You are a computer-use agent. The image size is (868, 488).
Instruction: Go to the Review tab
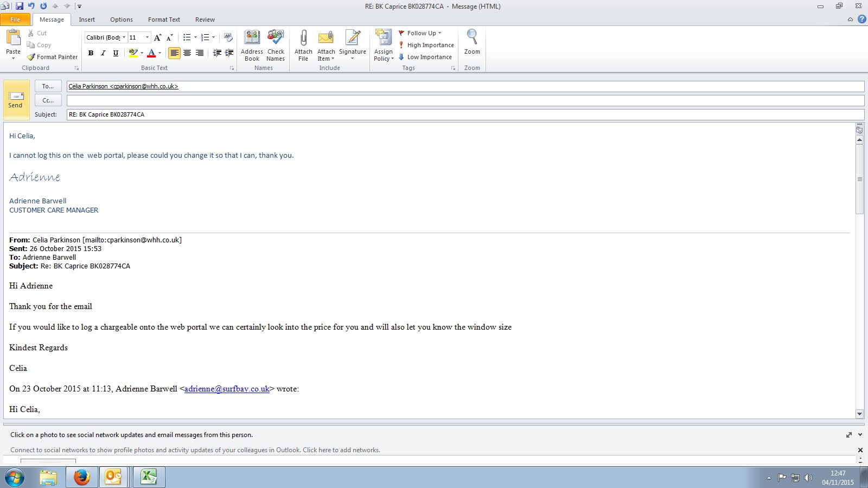(205, 20)
